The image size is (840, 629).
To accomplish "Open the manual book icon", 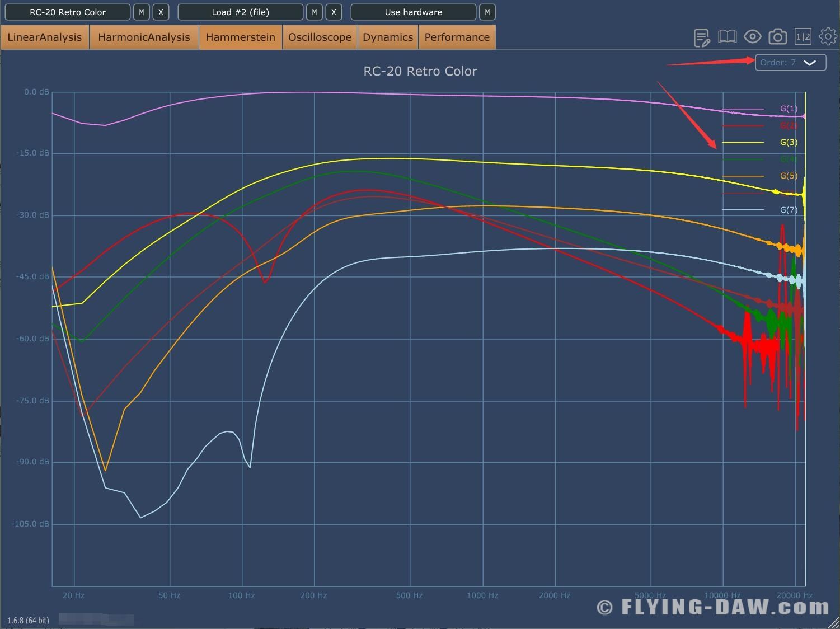I will coord(727,37).
